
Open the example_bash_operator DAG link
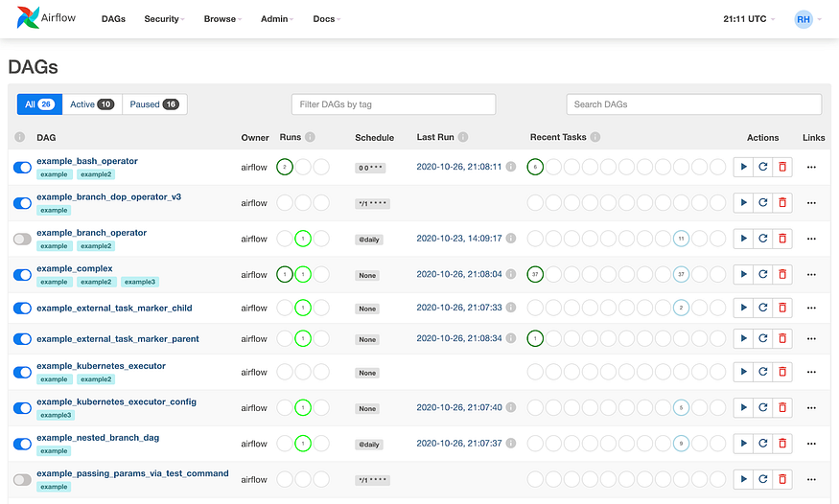(87, 161)
